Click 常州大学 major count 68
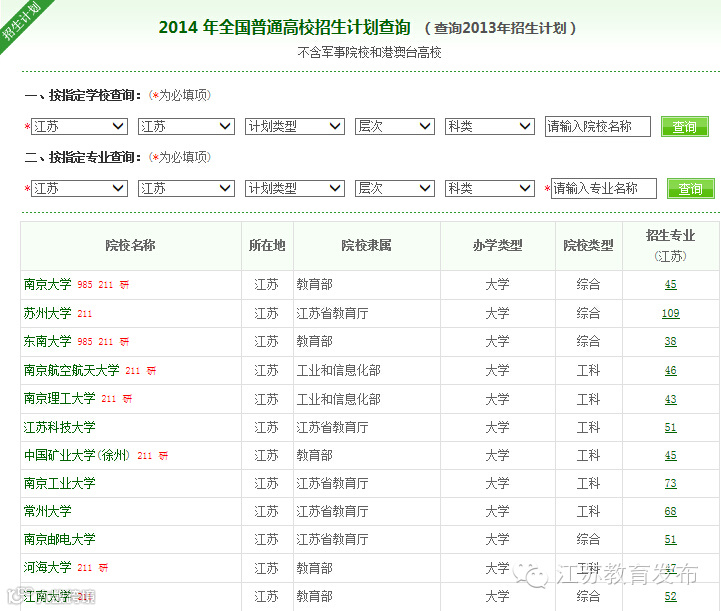The height and width of the screenshot is (611, 721). (x=670, y=512)
